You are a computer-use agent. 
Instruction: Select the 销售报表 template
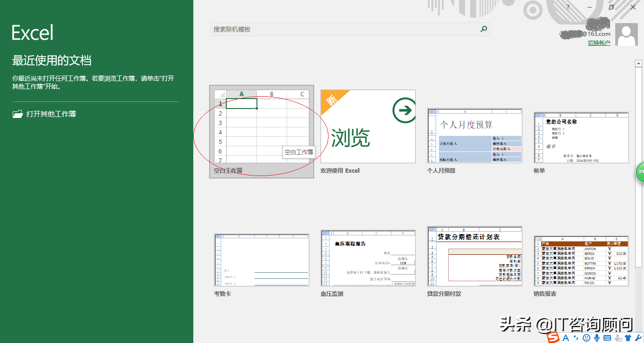pyautogui.click(x=581, y=267)
